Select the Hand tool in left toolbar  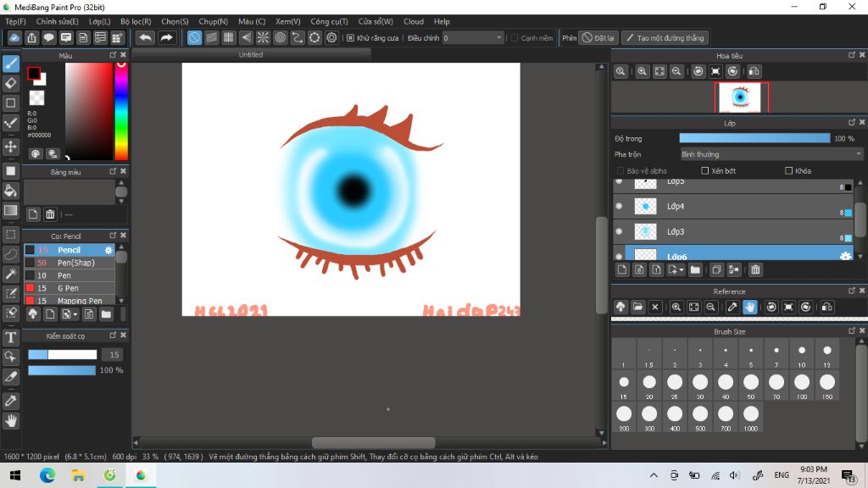(x=10, y=421)
